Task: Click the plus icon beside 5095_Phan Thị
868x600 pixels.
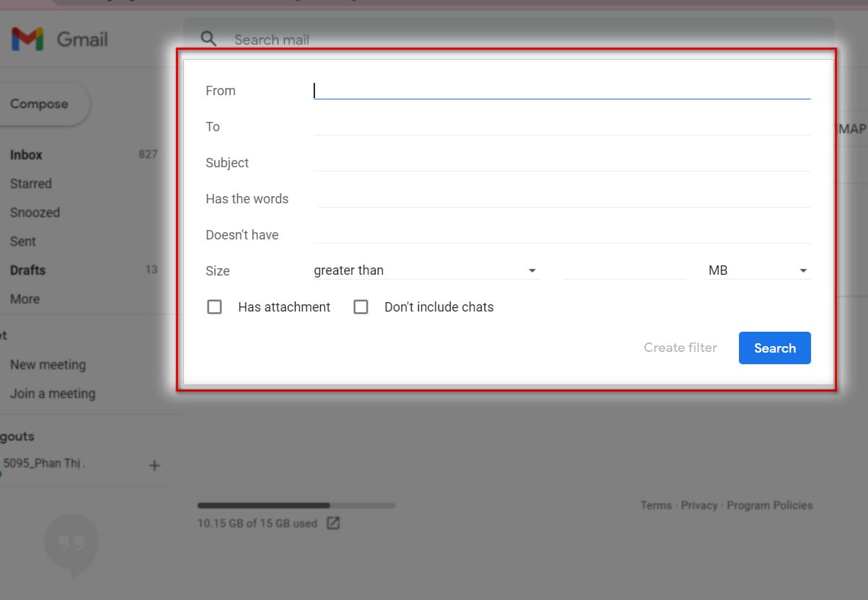Action: pos(154,465)
